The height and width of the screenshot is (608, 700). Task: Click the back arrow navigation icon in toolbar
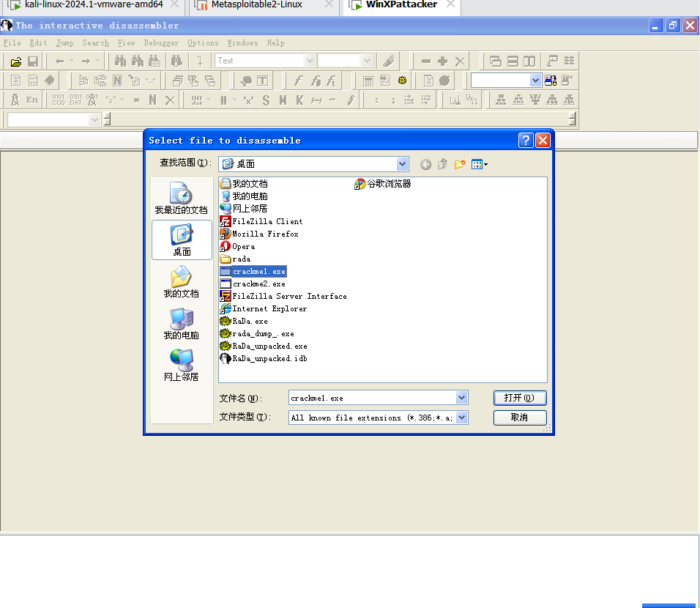pos(60,62)
